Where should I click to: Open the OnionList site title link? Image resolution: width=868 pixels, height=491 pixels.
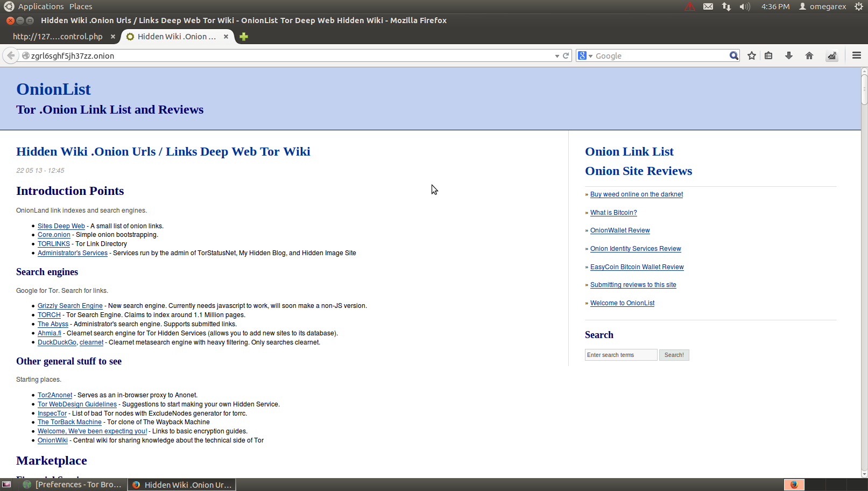coord(53,89)
